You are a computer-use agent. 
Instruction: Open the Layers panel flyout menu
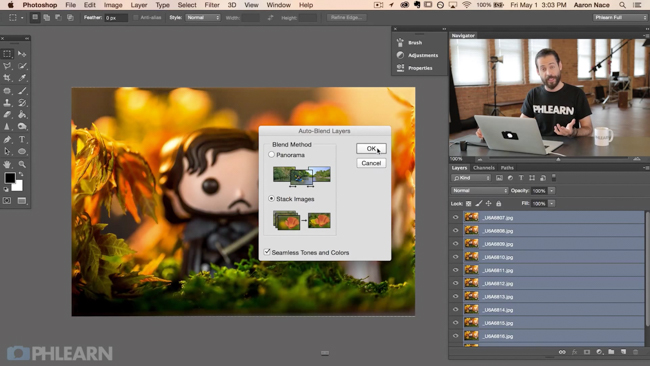[x=645, y=168]
